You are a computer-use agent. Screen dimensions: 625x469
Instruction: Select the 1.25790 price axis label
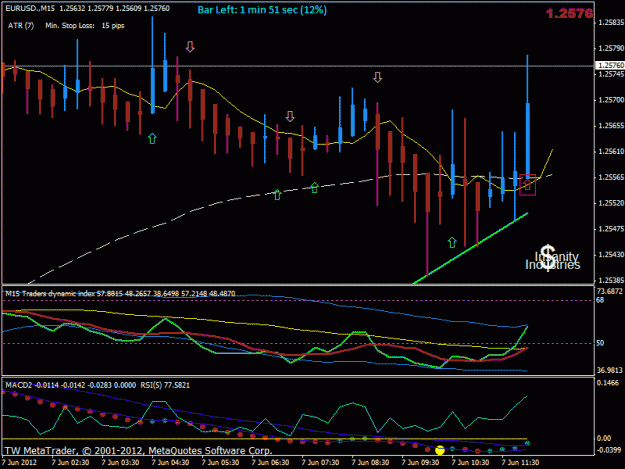611,48
